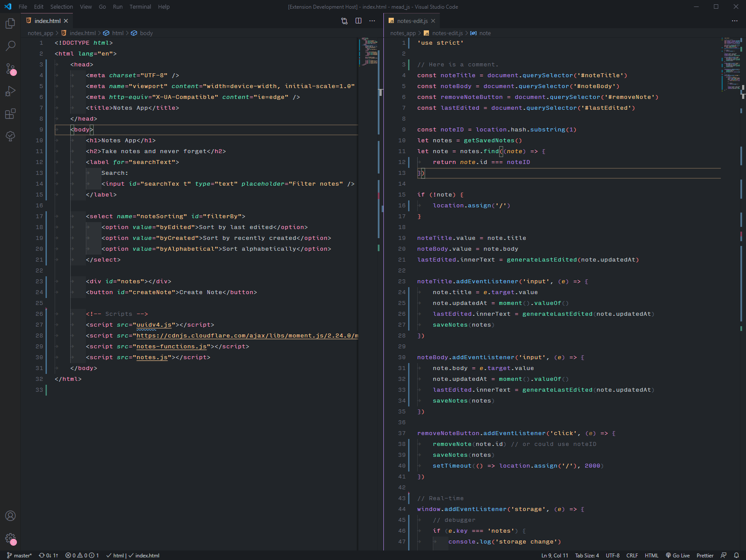This screenshot has height=560, width=746.
Task: Expand notes_app breadcrumb in right editor
Action: (403, 33)
